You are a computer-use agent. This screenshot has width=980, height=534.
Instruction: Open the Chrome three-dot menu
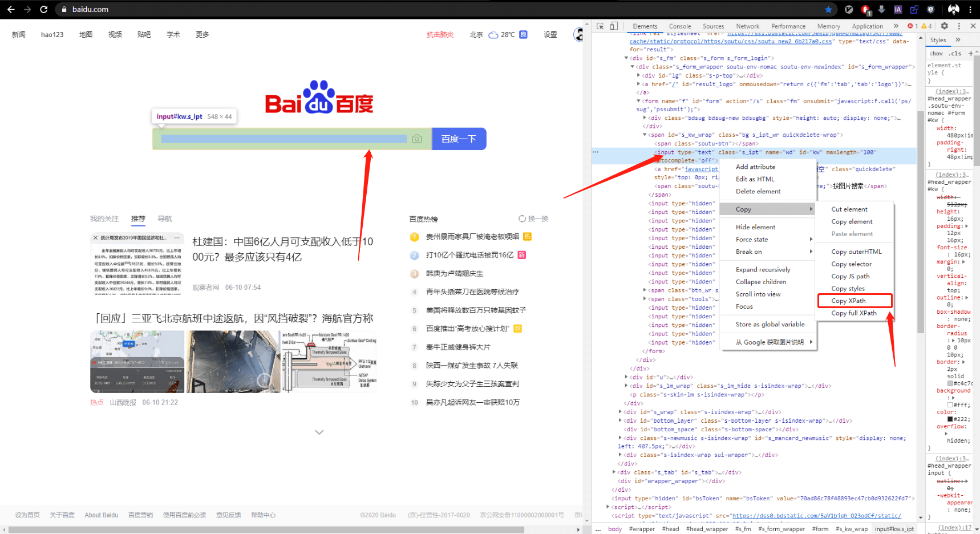click(970, 9)
